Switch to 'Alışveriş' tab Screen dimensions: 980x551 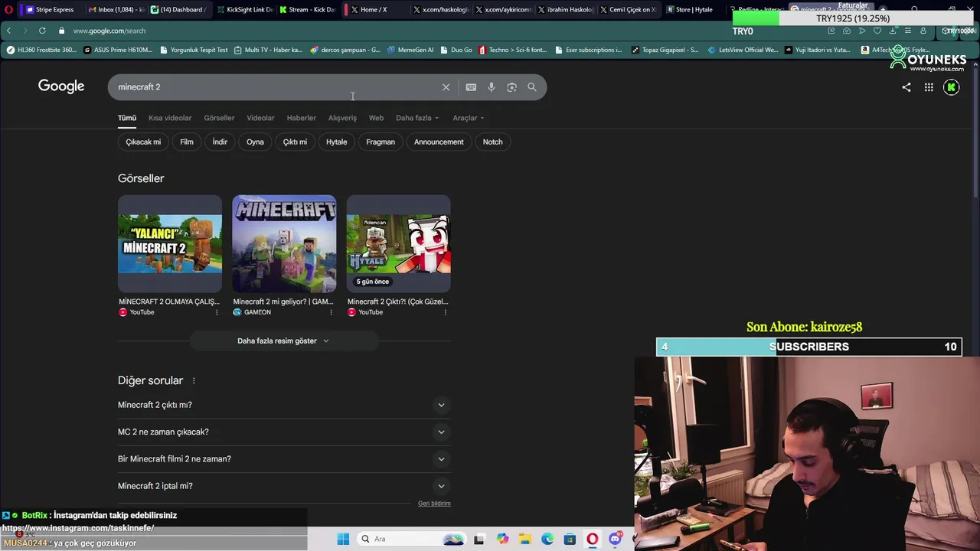click(342, 118)
